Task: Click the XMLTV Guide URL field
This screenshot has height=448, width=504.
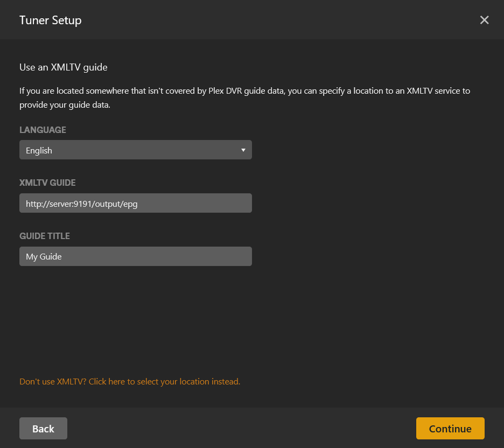Action: pos(135,203)
